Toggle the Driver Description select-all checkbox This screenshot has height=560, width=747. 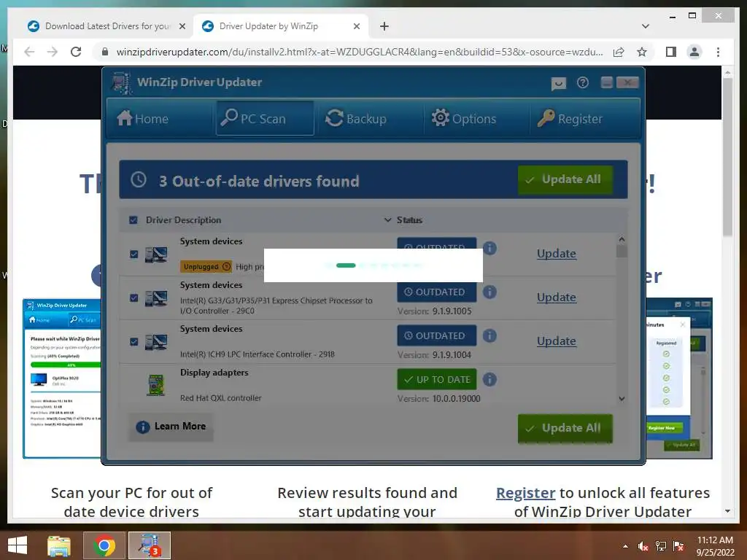133,220
